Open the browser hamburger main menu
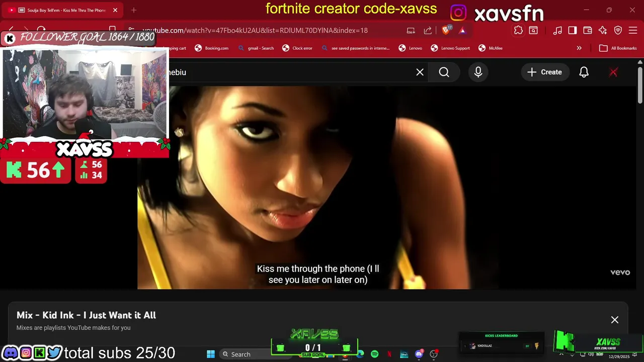The width and height of the screenshot is (644, 362). pyautogui.click(x=633, y=30)
